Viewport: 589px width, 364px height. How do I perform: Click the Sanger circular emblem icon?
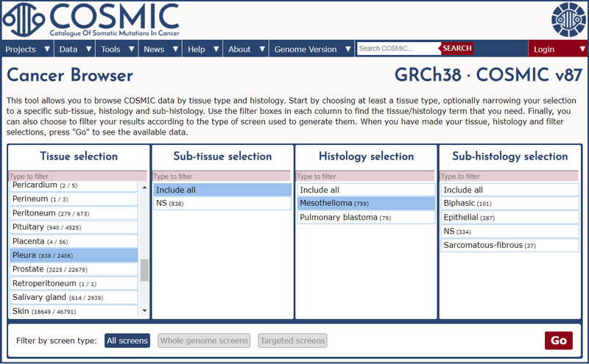point(568,21)
